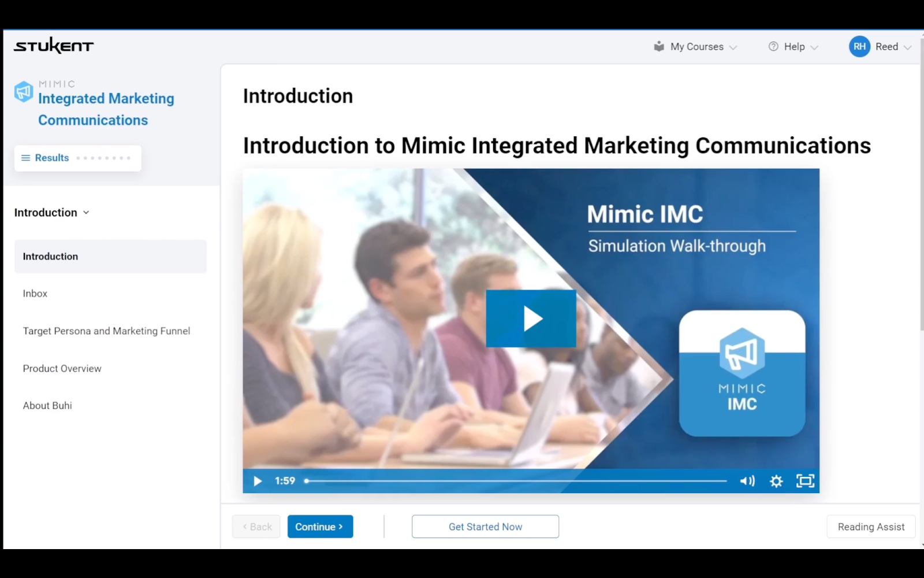The height and width of the screenshot is (578, 924).
Task: Open the Reed account dropdown arrow
Action: point(907,47)
